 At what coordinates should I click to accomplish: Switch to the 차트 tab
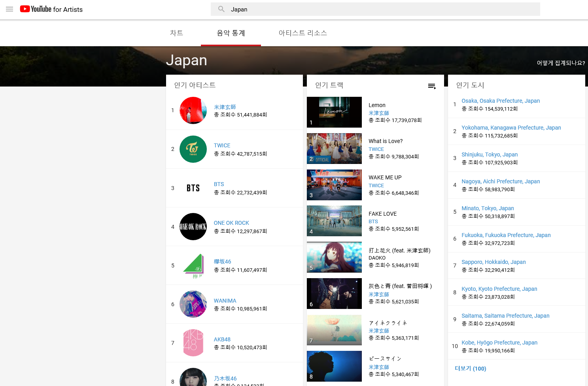176,33
